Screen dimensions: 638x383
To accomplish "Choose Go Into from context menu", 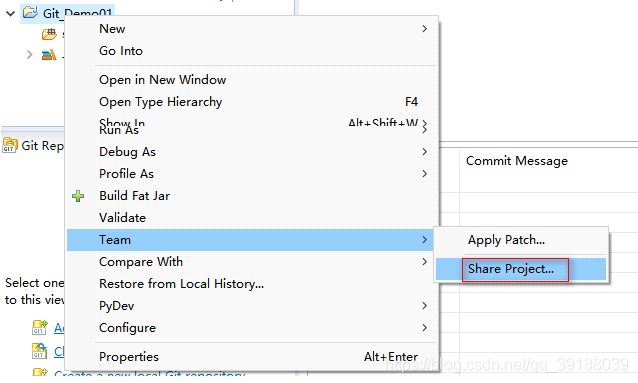I will click(x=252, y=51).
